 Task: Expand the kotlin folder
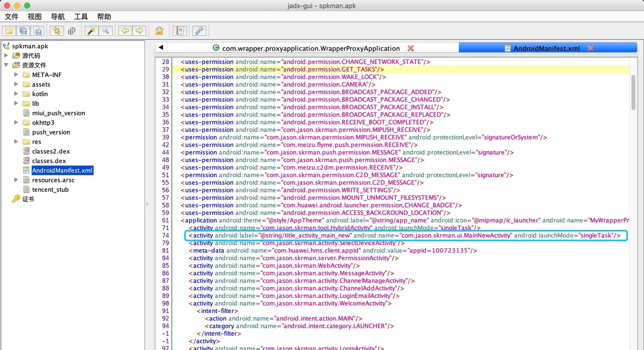(16, 94)
